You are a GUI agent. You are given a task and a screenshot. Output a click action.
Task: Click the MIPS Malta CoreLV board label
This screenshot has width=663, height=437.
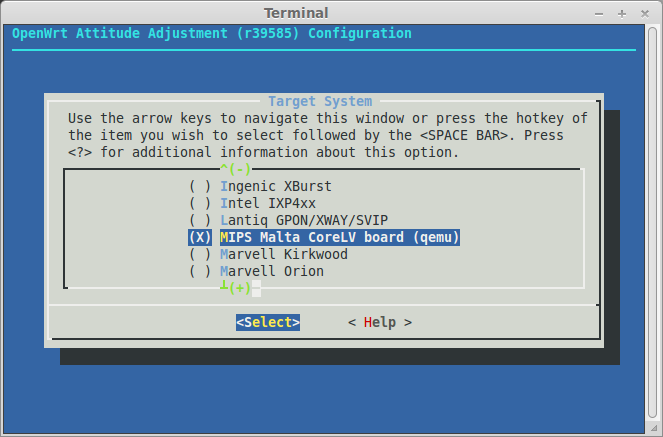pos(340,237)
